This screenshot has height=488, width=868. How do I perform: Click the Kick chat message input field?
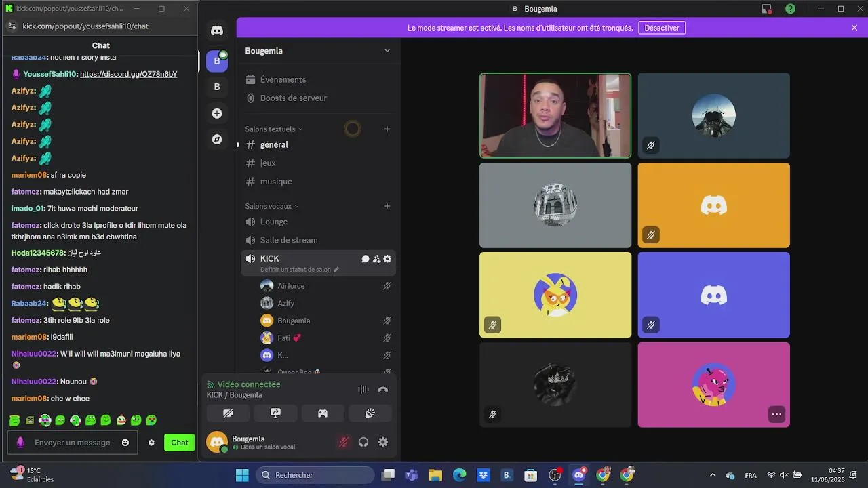click(72, 443)
